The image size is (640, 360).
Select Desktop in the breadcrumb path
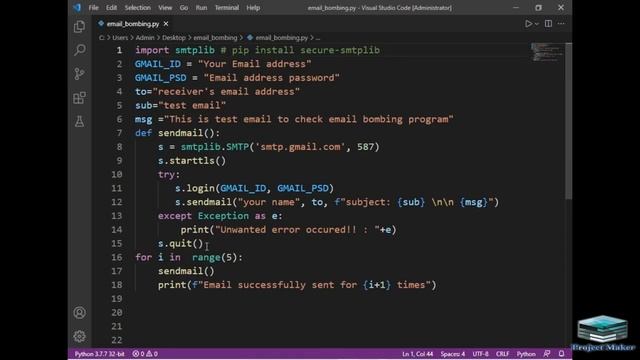174,38
